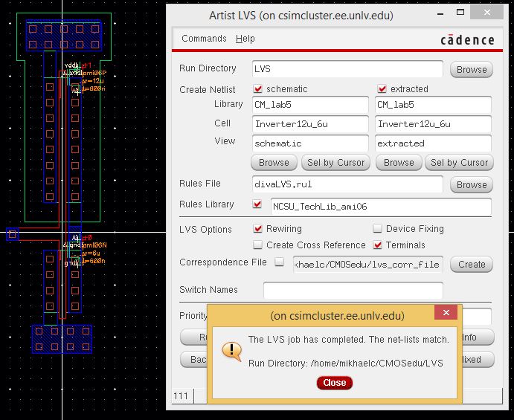Click the red X on popup titlebar
Screen dimensions: 514x420
445,313
